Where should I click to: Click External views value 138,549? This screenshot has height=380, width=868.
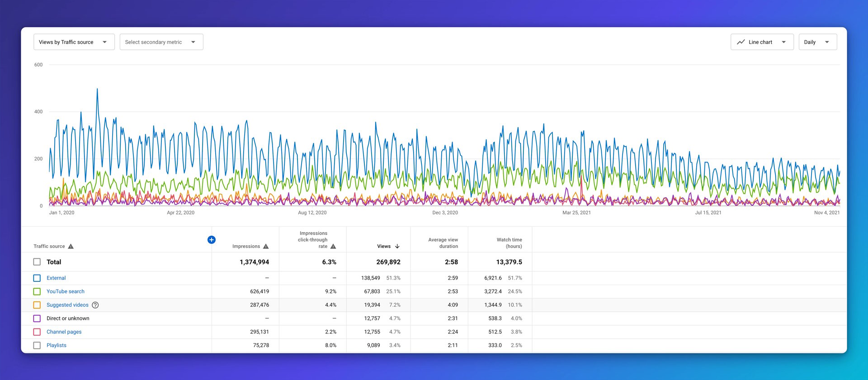point(371,278)
